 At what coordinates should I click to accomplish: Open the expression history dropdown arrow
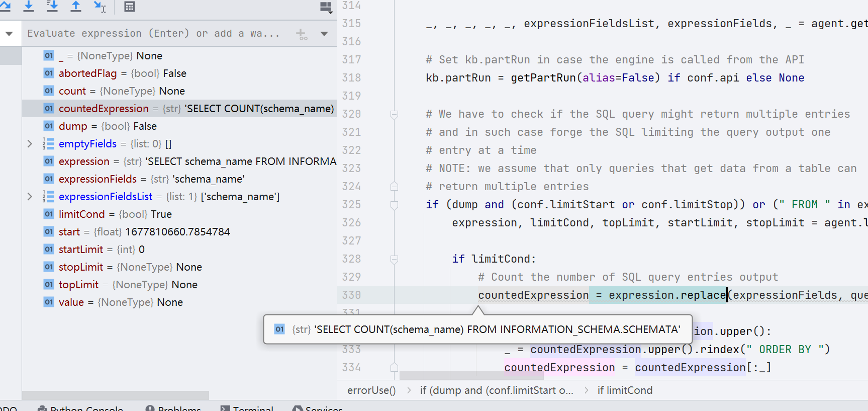[x=324, y=34]
